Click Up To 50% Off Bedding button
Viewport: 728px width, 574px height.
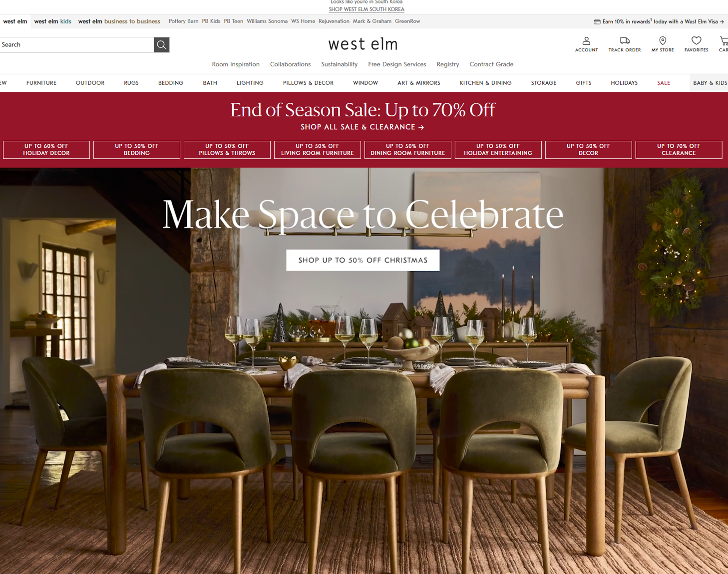137,150
